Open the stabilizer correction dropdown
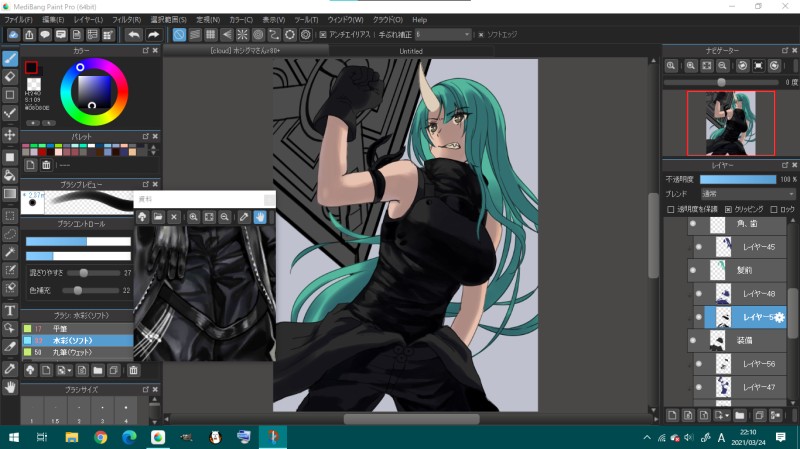The image size is (800, 449). (x=442, y=35)
